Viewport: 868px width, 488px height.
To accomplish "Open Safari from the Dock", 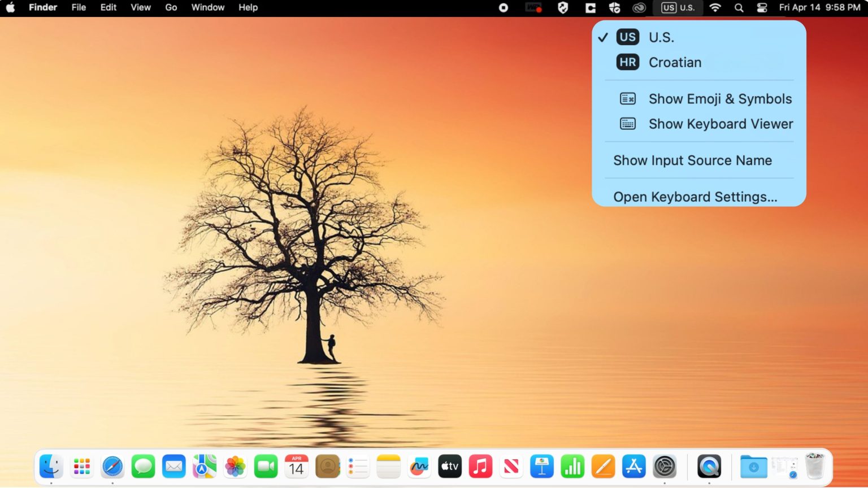I will pyautogui.click(x=112, y=466).
